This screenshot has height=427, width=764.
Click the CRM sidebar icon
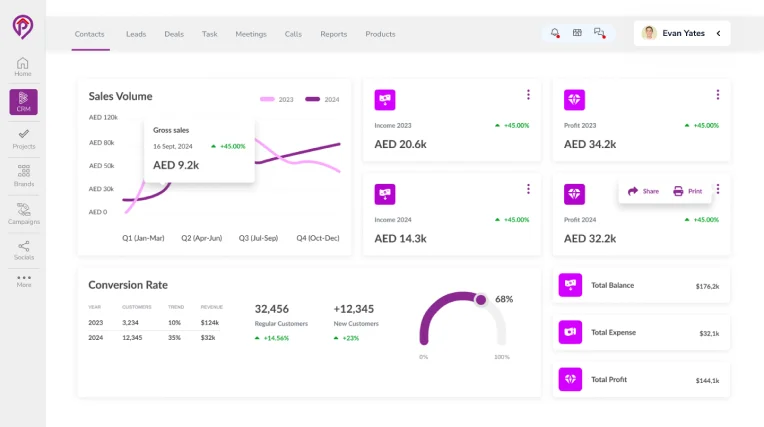point(23,102)
